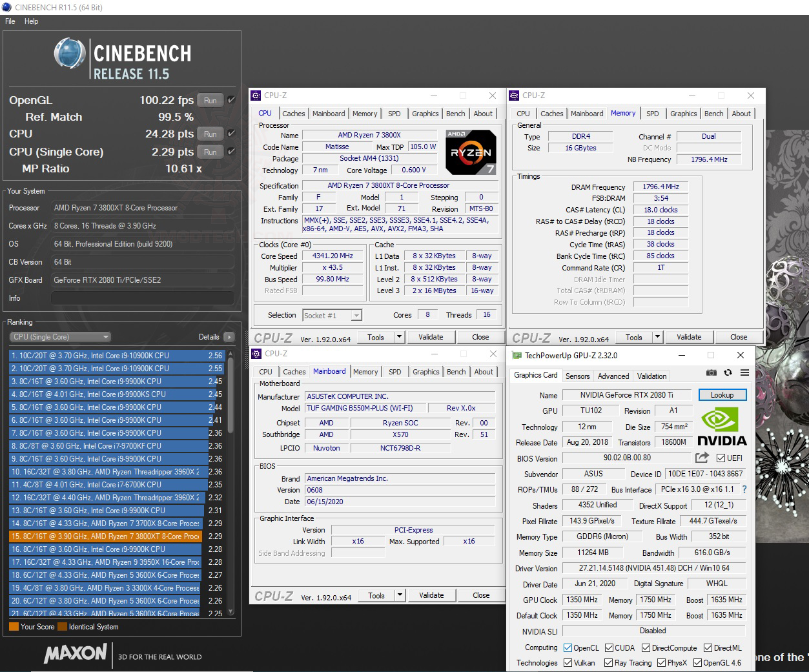
Task: Open the CPU (Single Core) ranking dropdown
Action: pos(61,337)
